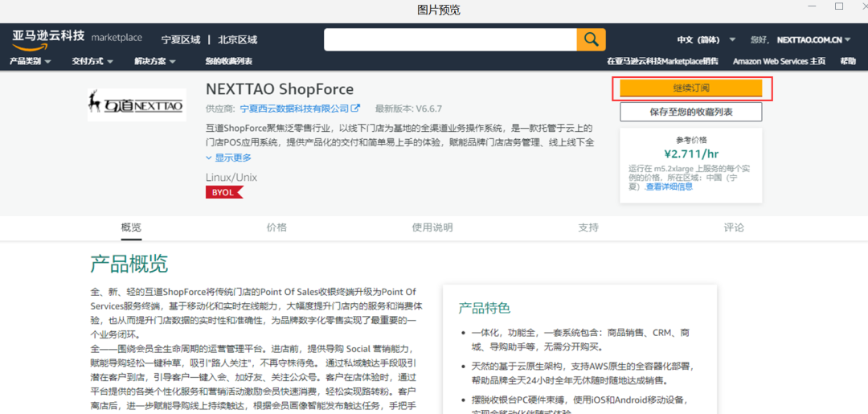Open vendor link 宁夏西云数据科技有限公司
Viewport: 868px width, 414px height.
294,108
